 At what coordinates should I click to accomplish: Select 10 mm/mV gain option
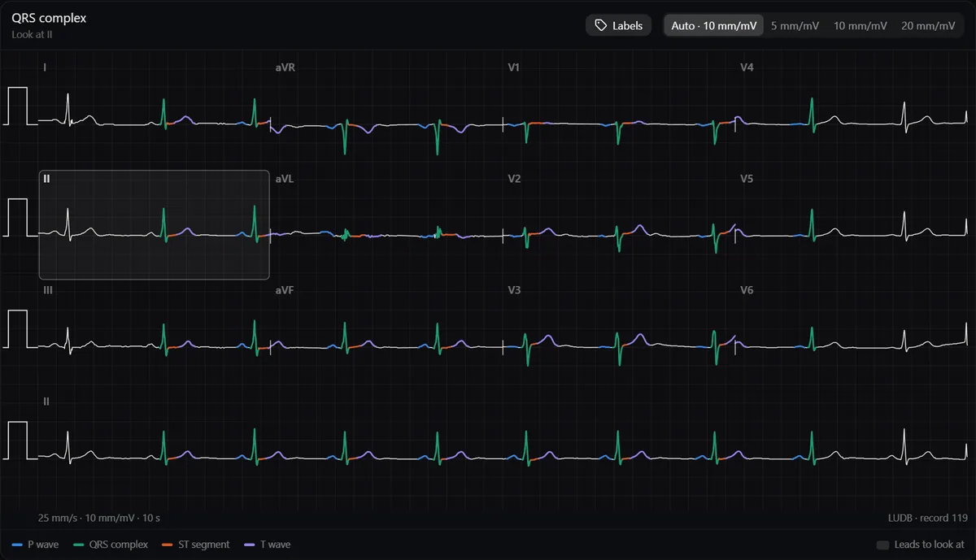pos(860,25)
